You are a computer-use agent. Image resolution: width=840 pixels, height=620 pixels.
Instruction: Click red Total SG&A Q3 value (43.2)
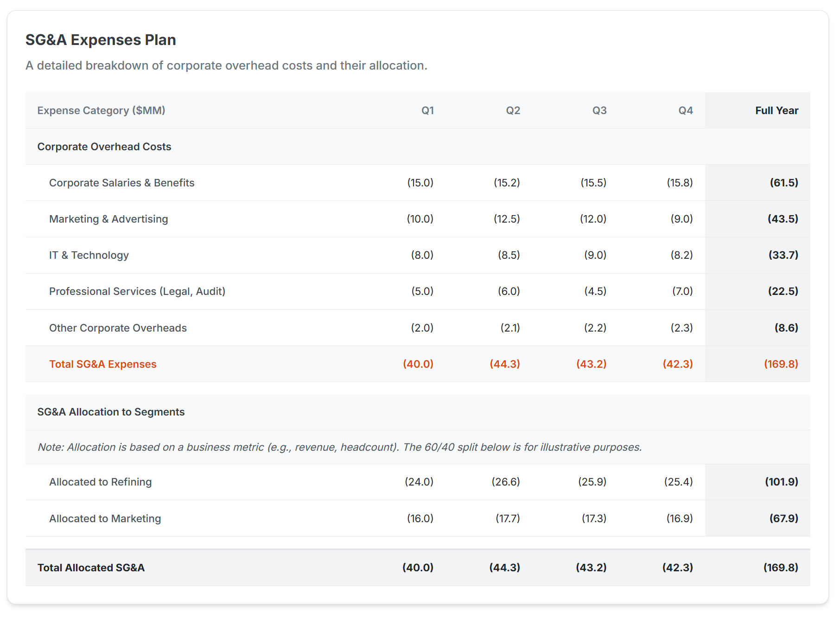[592, 364]
